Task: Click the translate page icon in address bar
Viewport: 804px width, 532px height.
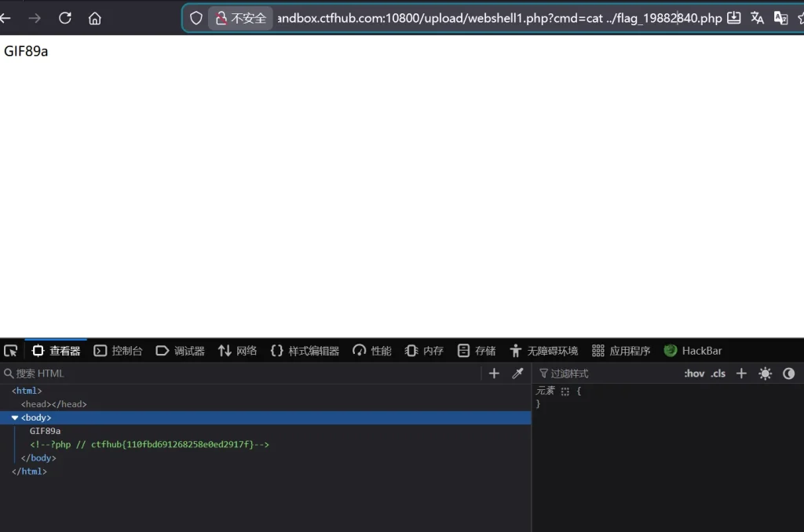Action: [757, 18]
